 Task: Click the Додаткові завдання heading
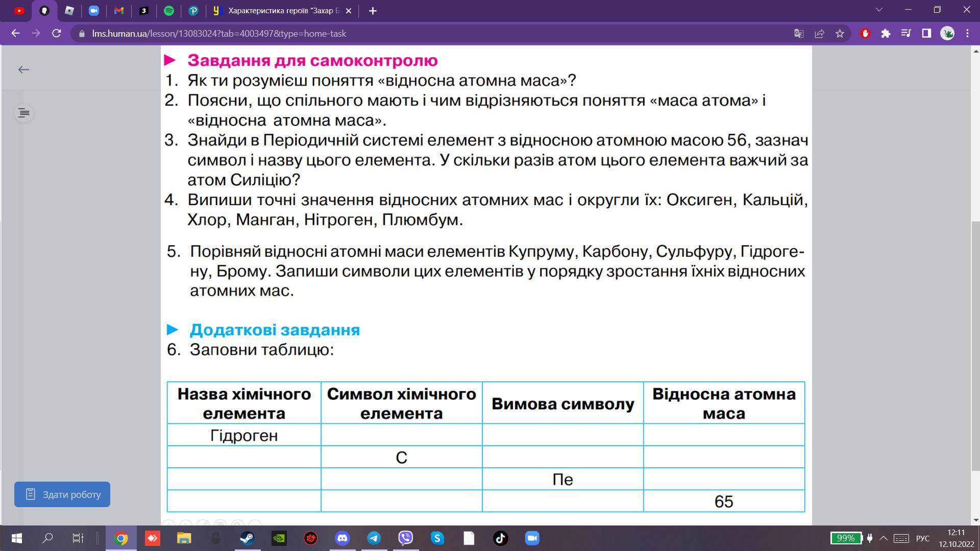pos(275,330)
